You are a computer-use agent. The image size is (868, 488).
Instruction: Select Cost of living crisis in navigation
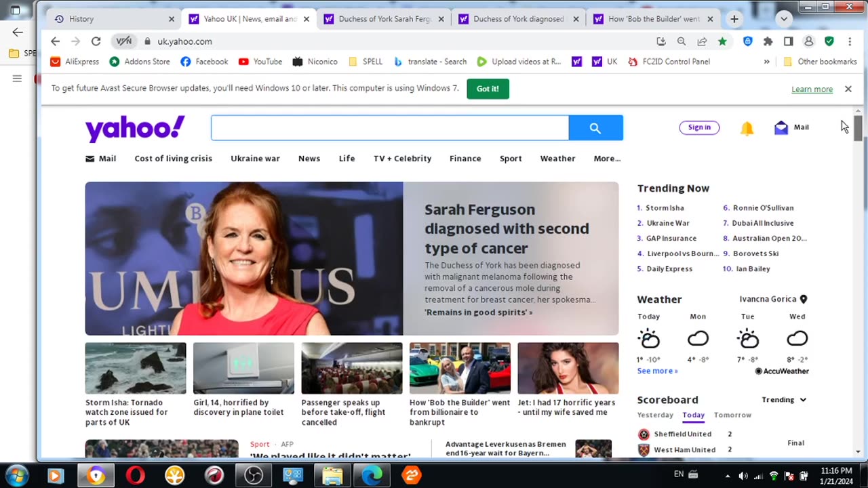tap(173, 159)
